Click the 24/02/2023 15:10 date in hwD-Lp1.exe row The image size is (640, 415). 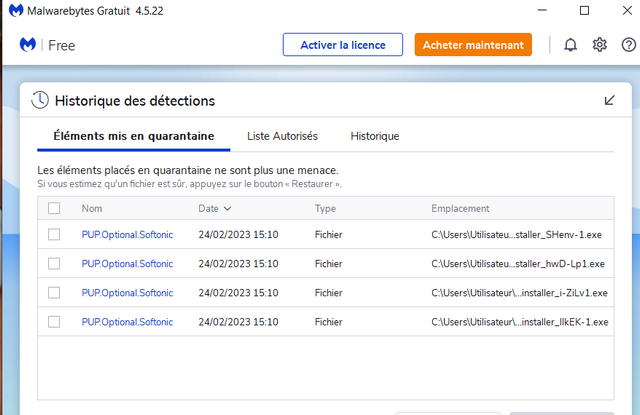(x=238, y=264)
